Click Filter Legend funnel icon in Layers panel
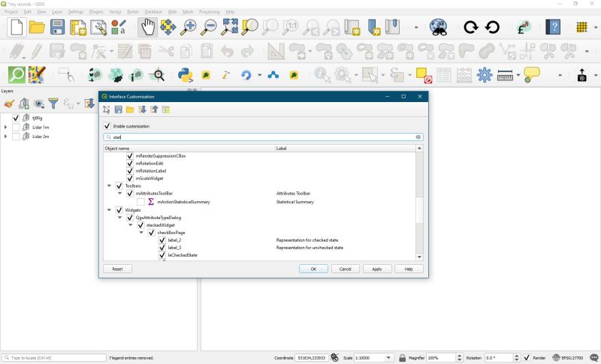This screenshot has height=364, width=601. (x=53, y=104)
